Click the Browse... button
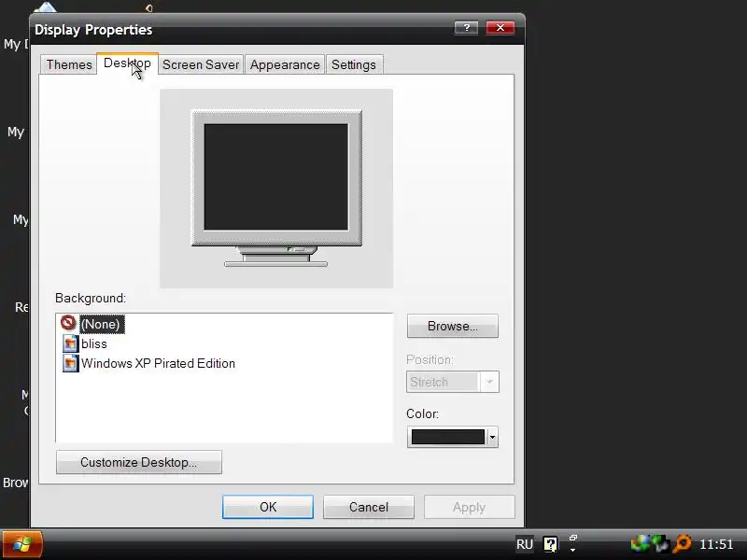The width and height of the screenshot is (747, 560). [453, 326]
